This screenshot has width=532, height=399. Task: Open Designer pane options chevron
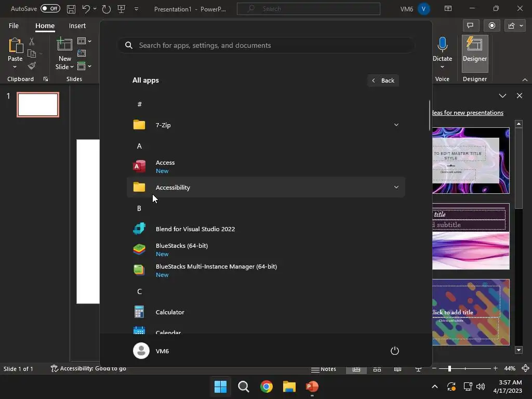click(x=502, y=96)
